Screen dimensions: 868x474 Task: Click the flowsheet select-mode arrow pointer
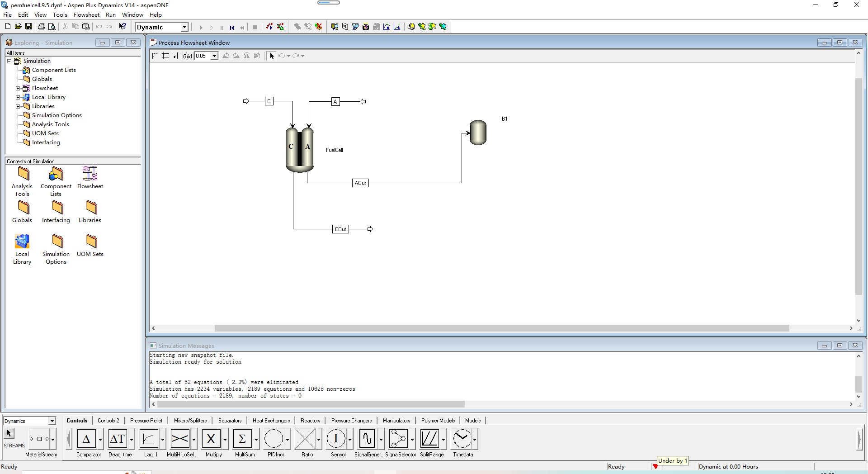coord(272,56)
